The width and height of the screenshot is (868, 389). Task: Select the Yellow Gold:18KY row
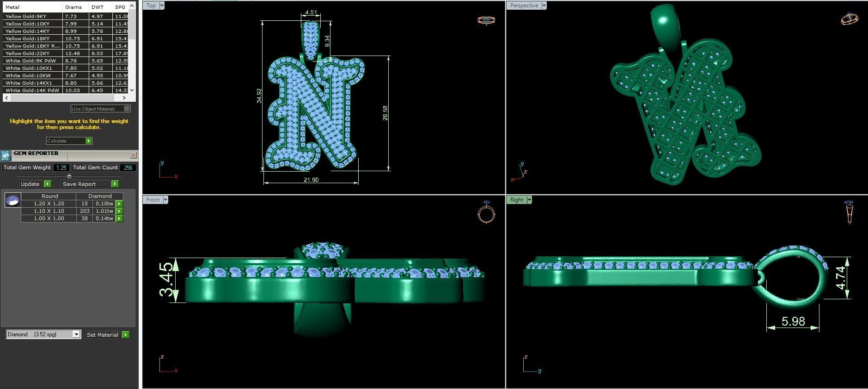coord(66,38)
